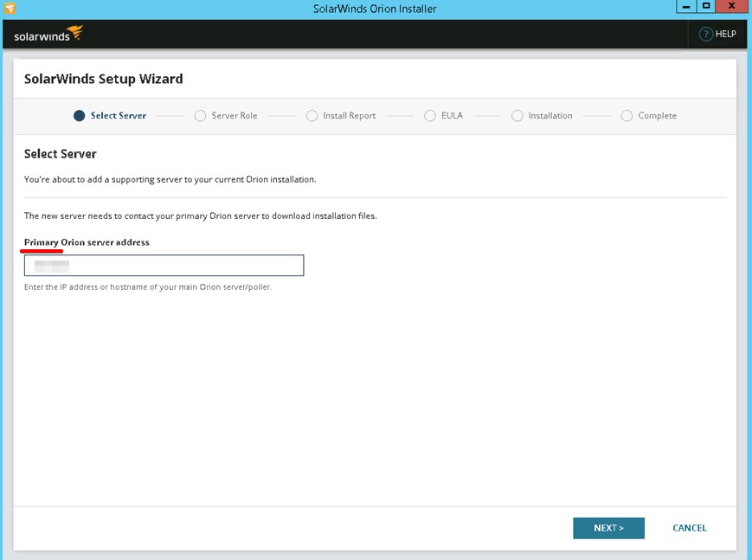The height and width of the screenshot is (560, 752).
Task: Click the Complete step circle
Action: (x=627, y=116)
